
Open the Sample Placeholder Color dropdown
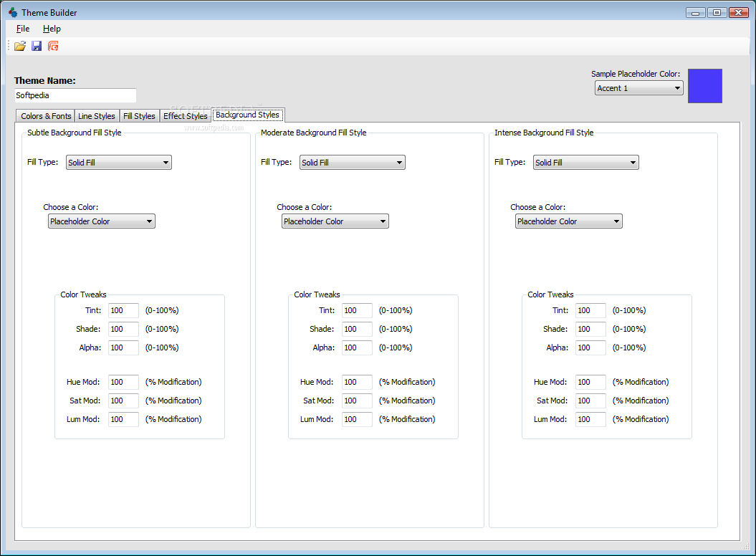pyautogui.click(x=639, y=87)
